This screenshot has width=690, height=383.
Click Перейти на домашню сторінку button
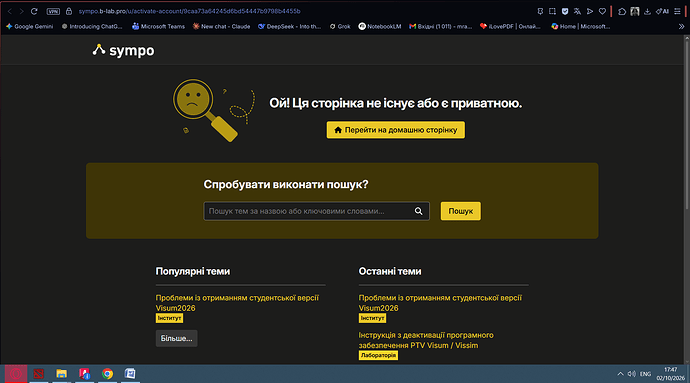(x=395, y=130)
